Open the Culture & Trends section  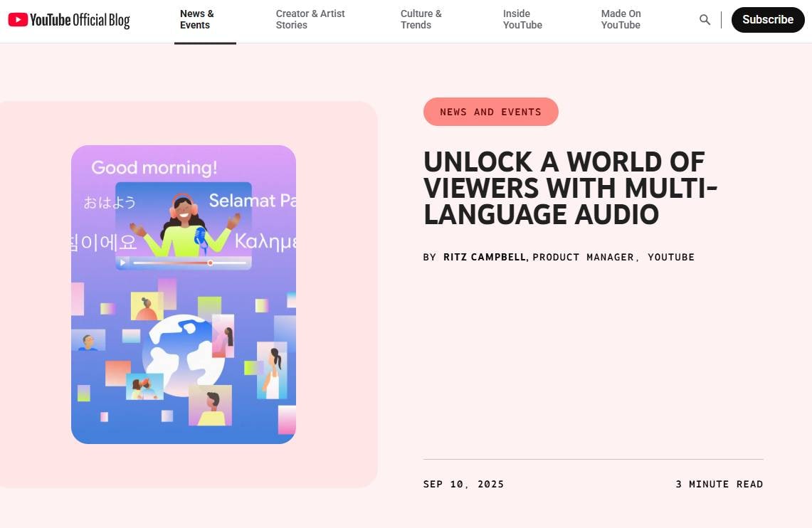pos(421,19)
